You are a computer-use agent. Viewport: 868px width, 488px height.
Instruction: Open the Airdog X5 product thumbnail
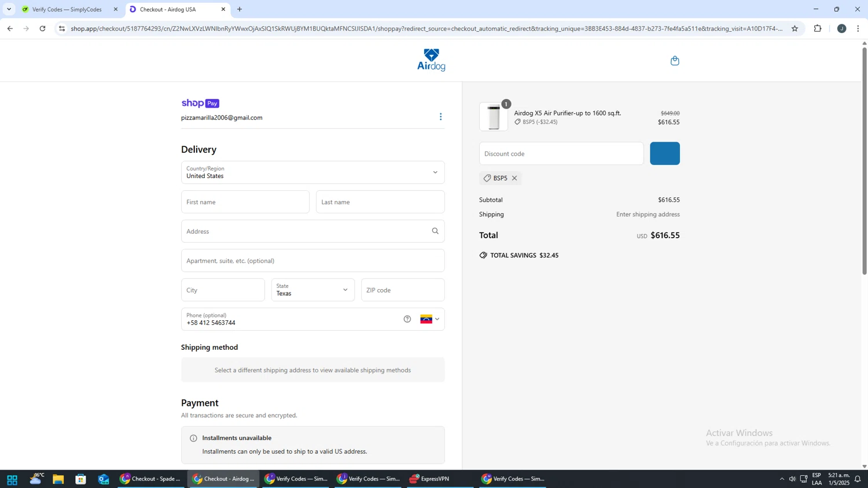(x=494, y=117)
